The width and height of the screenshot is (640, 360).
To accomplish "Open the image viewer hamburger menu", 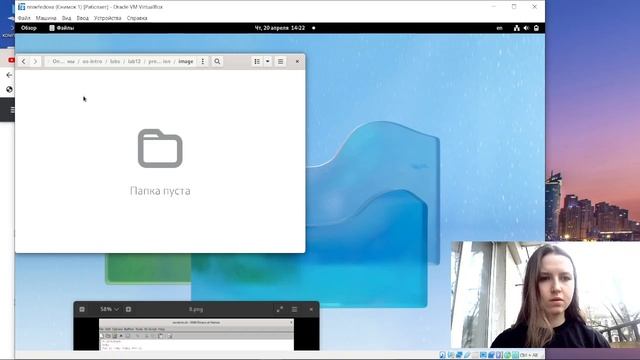I will [294, 309].
